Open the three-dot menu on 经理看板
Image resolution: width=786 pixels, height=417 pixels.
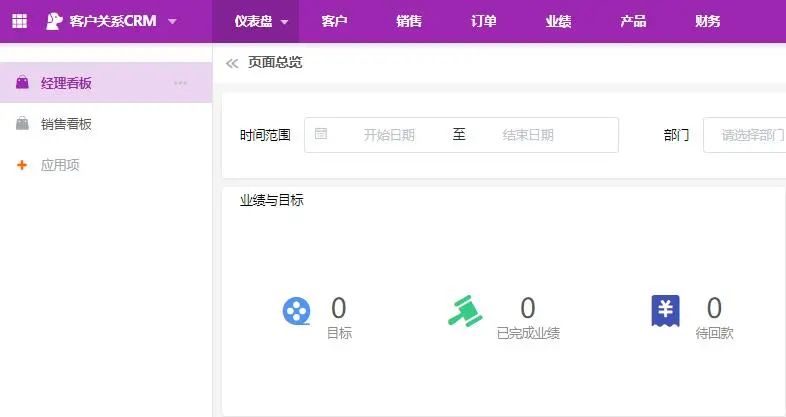point(180,83)
